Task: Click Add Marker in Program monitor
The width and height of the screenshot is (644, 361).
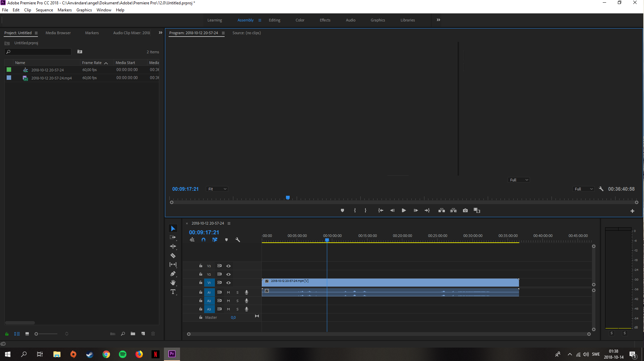Action: point(342,210)
